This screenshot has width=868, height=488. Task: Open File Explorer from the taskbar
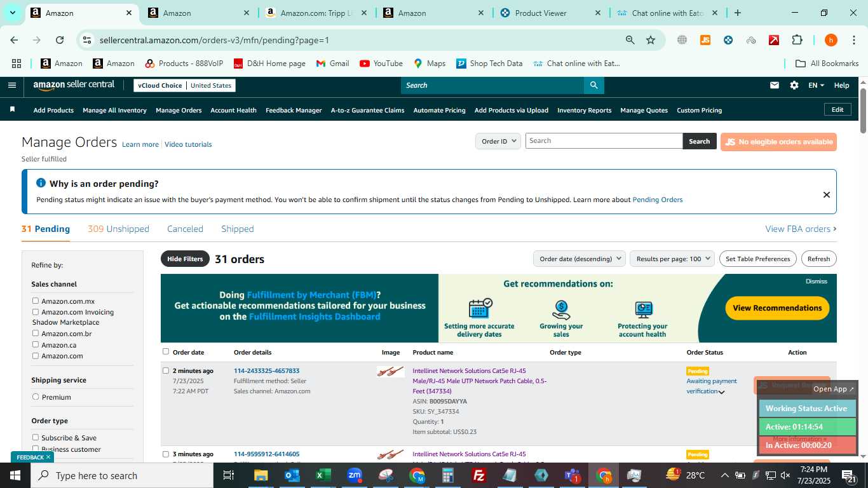(261, 475)
